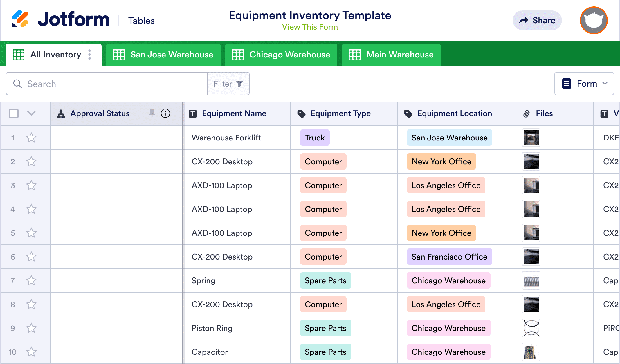Viewport: 620px width, 364px height.
Task: Click the Capacitor file thumbnail
Action: click(531, 352)
